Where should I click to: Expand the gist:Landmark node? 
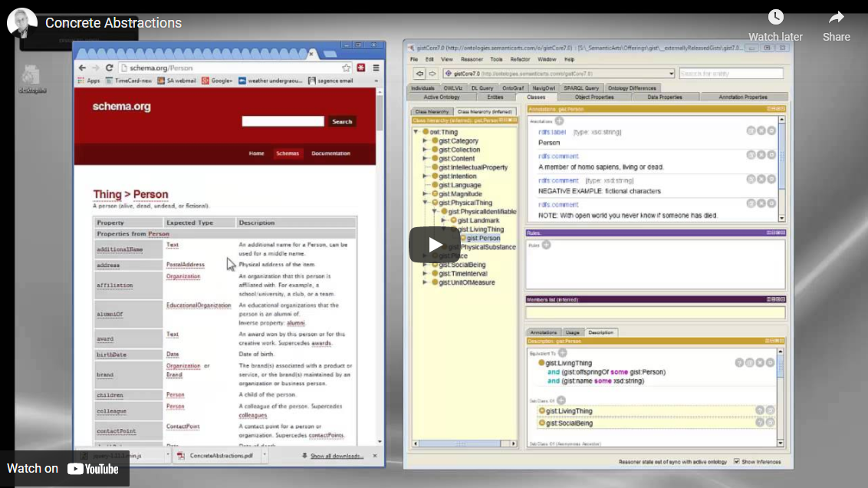tap(444, 220)
